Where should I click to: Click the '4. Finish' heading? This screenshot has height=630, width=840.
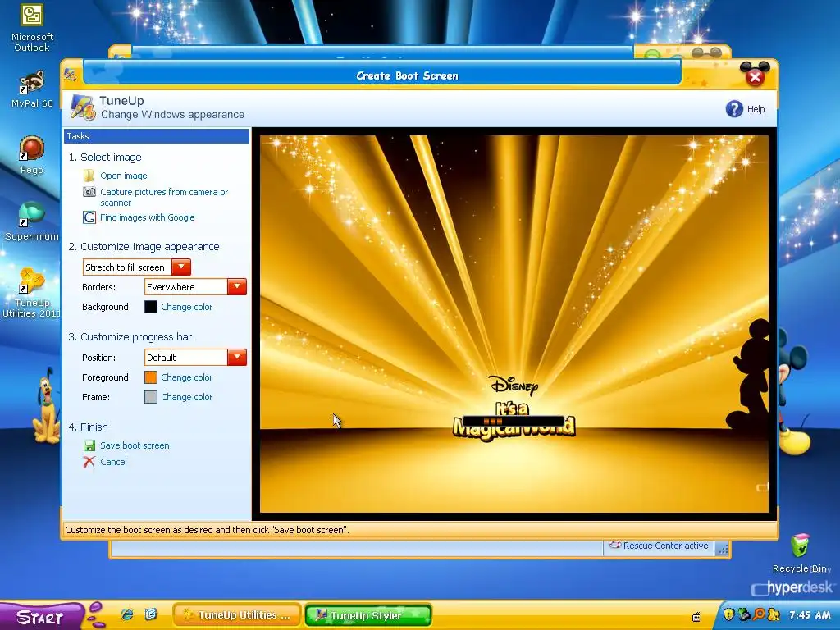[88, 427]
